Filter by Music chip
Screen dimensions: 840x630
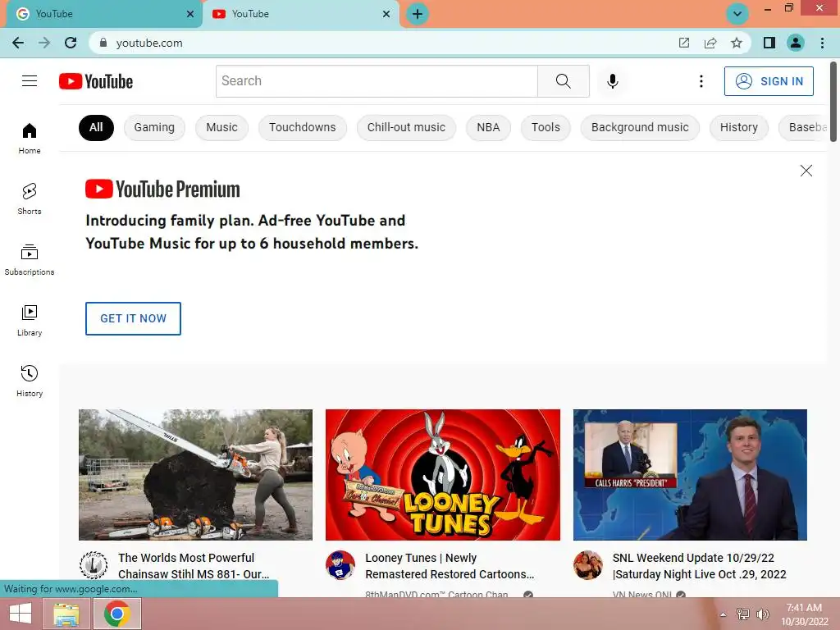coord(221,127)
